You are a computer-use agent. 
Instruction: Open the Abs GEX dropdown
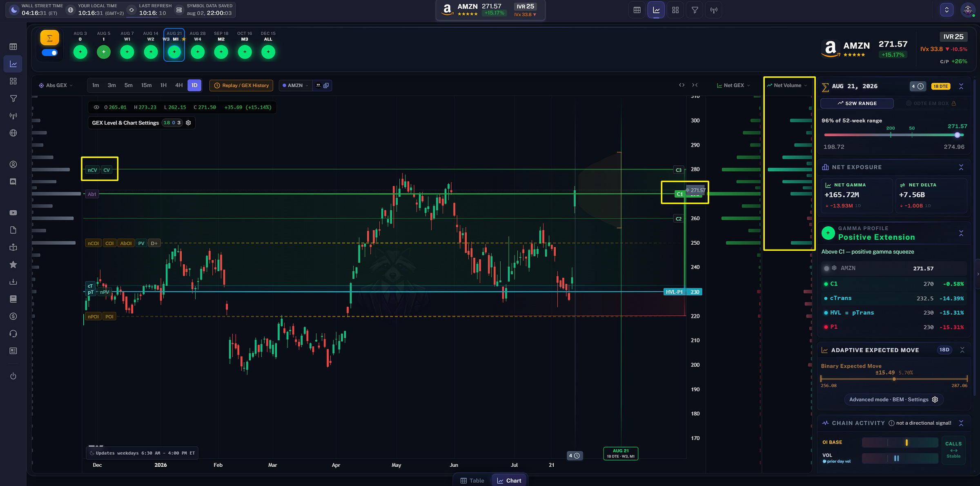tap(56, 85)
